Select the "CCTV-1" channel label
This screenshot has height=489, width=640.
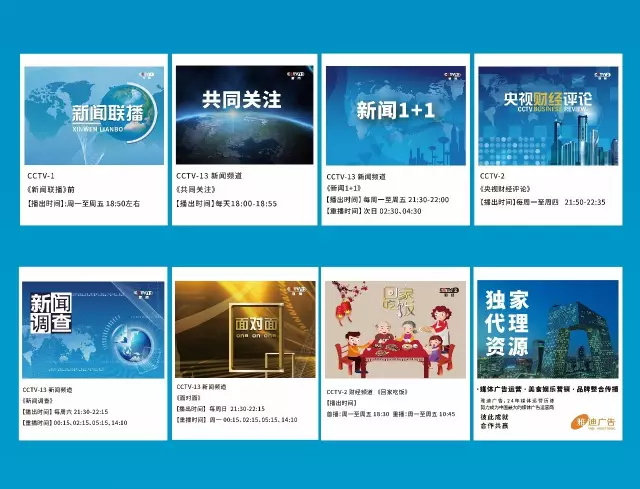tap(41, 176)
